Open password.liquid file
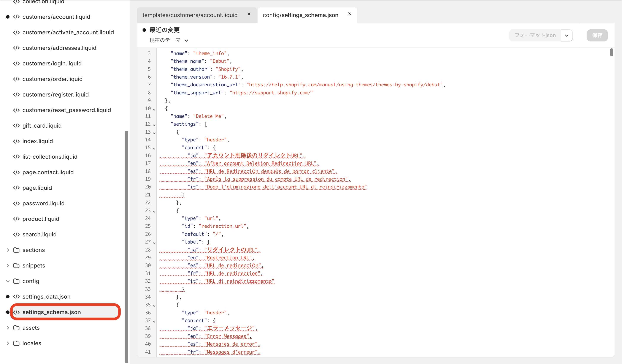622x364 pixels. click(43, 203)
